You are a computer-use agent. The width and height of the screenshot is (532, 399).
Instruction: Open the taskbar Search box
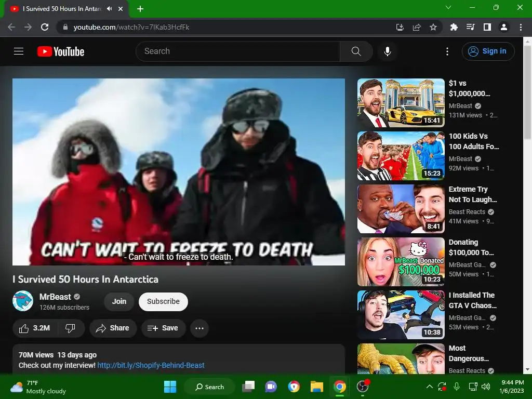tap(209, 387)
